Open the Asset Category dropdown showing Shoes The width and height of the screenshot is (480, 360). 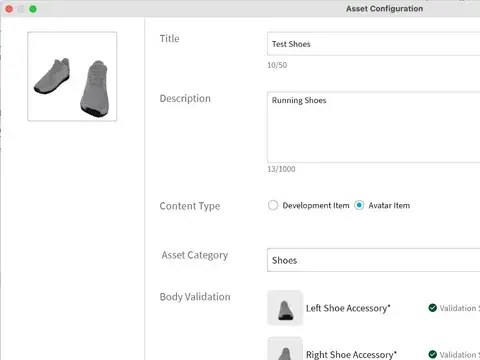point(373,260)
